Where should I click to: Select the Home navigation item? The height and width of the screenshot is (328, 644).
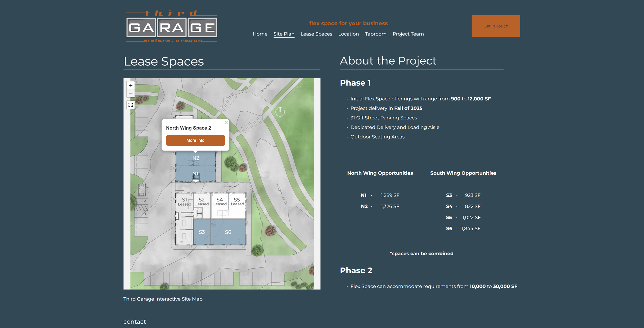pyautogui.click(x=260, y=34)
